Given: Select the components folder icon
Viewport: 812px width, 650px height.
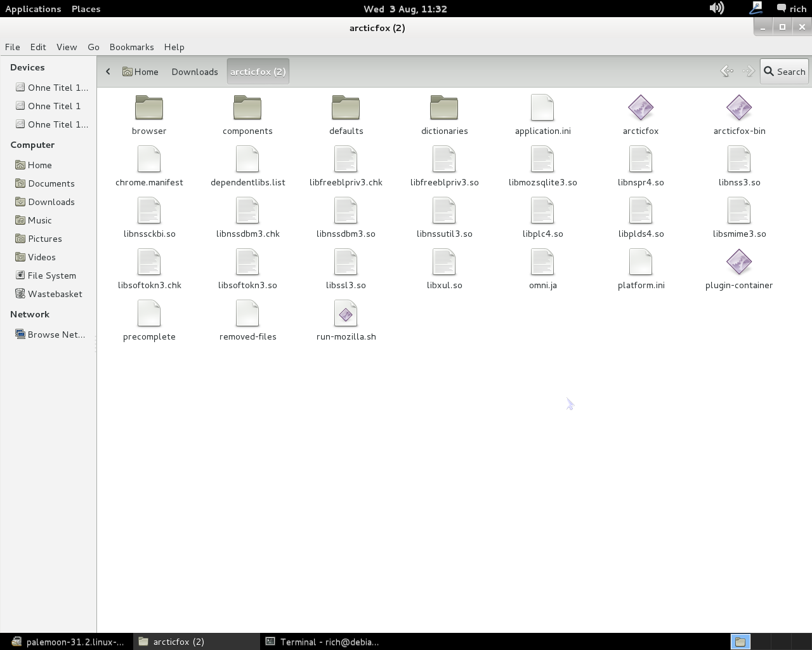Looking at the screenshot, I should pyautogui.click(x=247, y=108).
